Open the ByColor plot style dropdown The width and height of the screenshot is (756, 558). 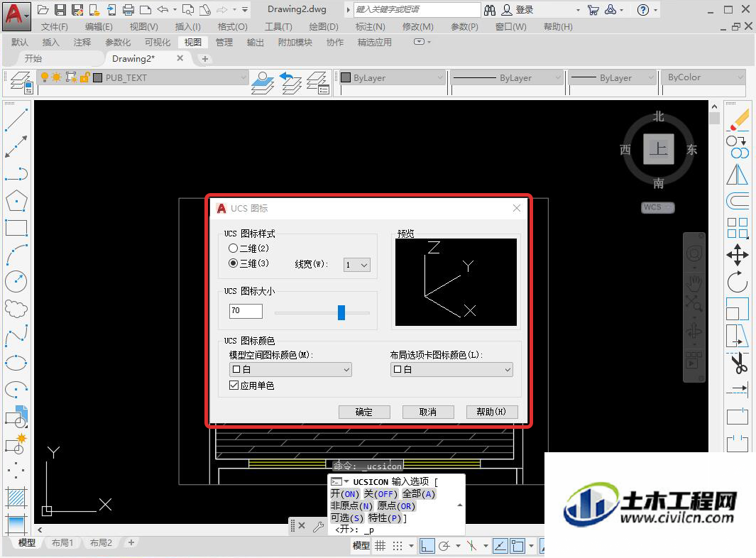point(703,77)
